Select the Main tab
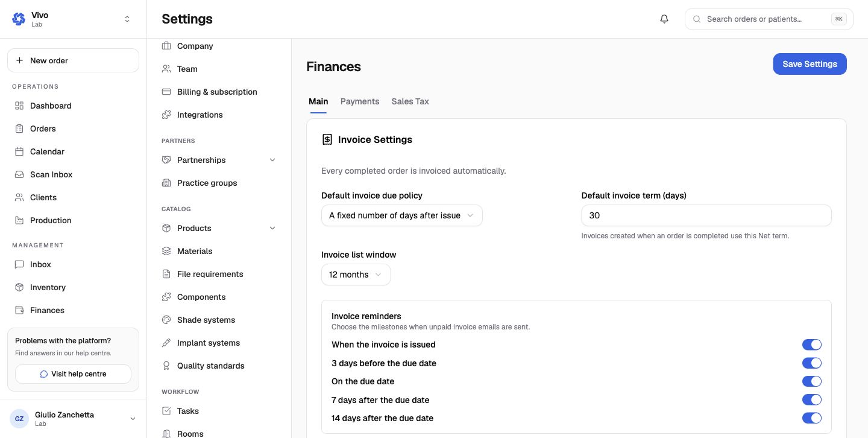Viewport: 868px width, 438px height. coord(318,101)
